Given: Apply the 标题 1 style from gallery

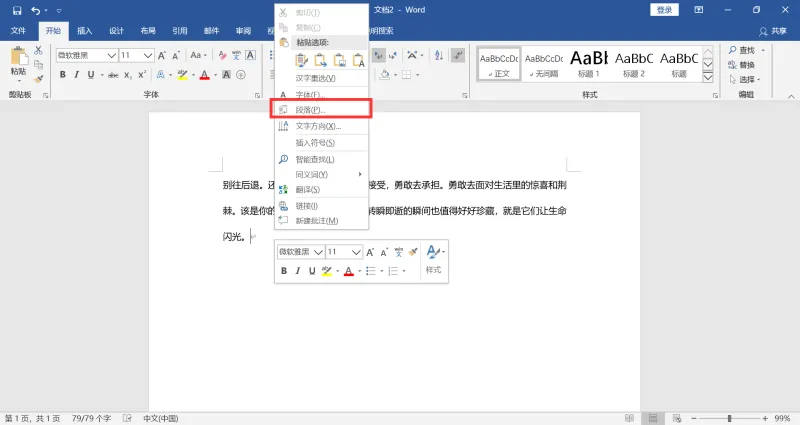Looking at the screenshot, I should (x=589, y=64).
